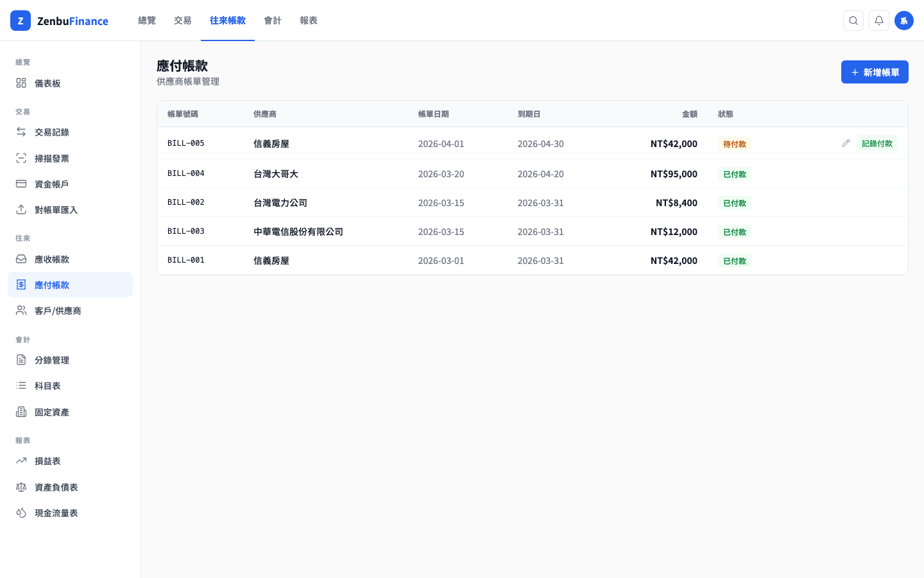Switch to the 會計 top tab

coord(273,21)
